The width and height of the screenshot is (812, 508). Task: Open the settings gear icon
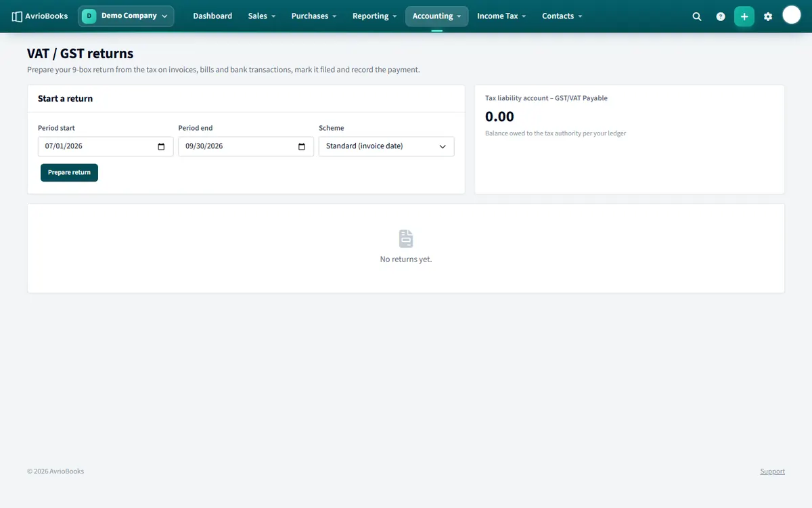click(x=768, y=16)
